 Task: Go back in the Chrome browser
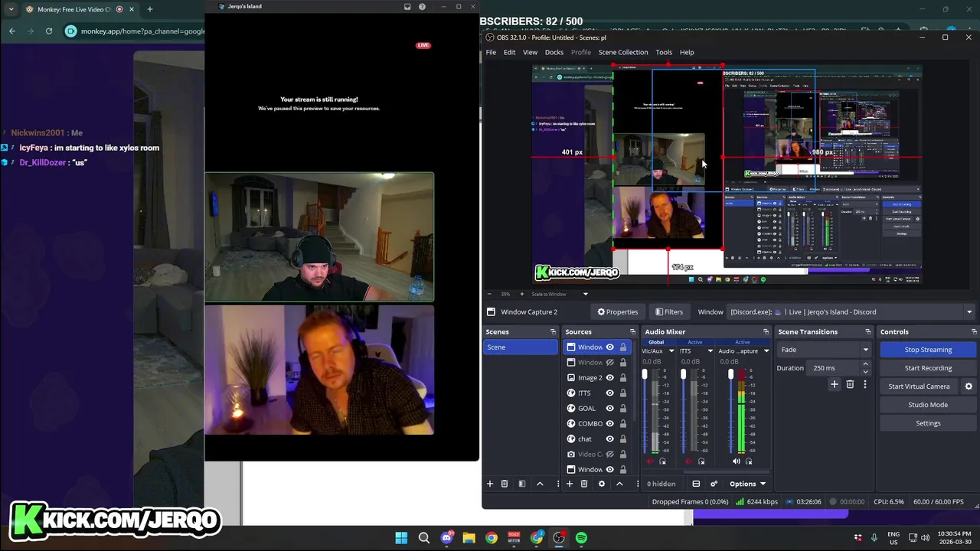12,31
